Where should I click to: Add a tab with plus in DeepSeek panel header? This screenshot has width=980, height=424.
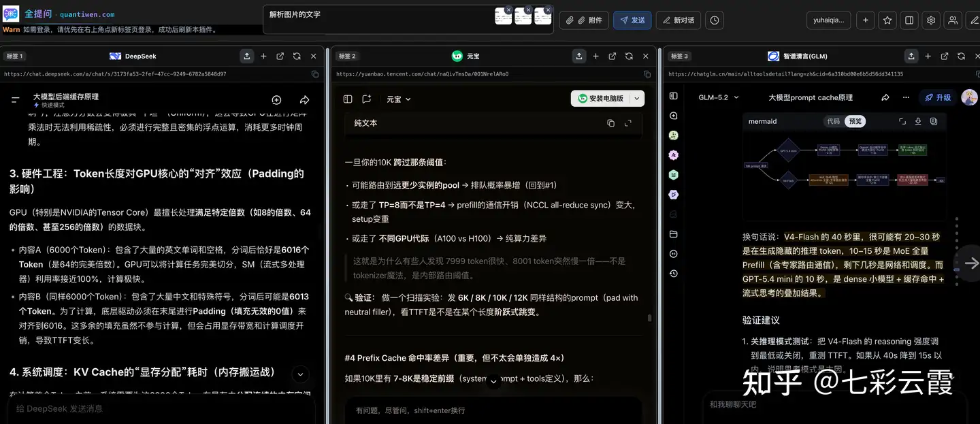pyautogui.click(x=263, y=56)
